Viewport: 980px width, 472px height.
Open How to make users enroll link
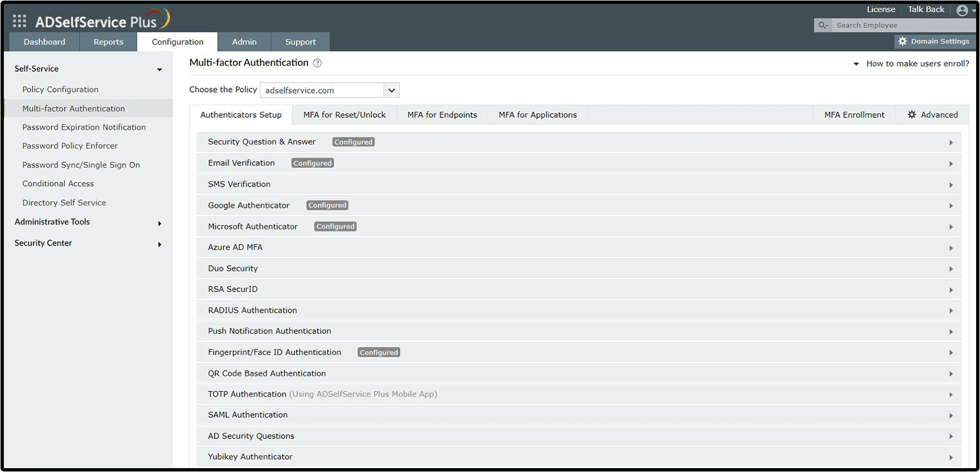click(x=918, y=64)
